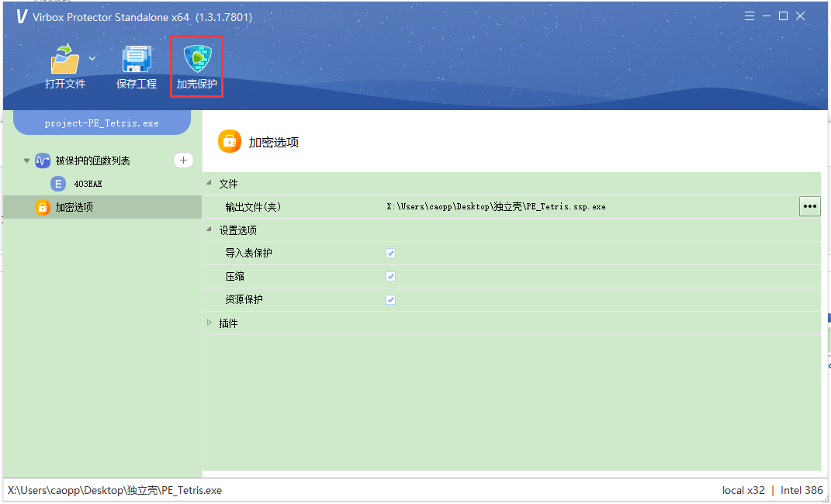
Task: Select the project-PE_Tetris.exe tab
Action: tap(102, 123)
